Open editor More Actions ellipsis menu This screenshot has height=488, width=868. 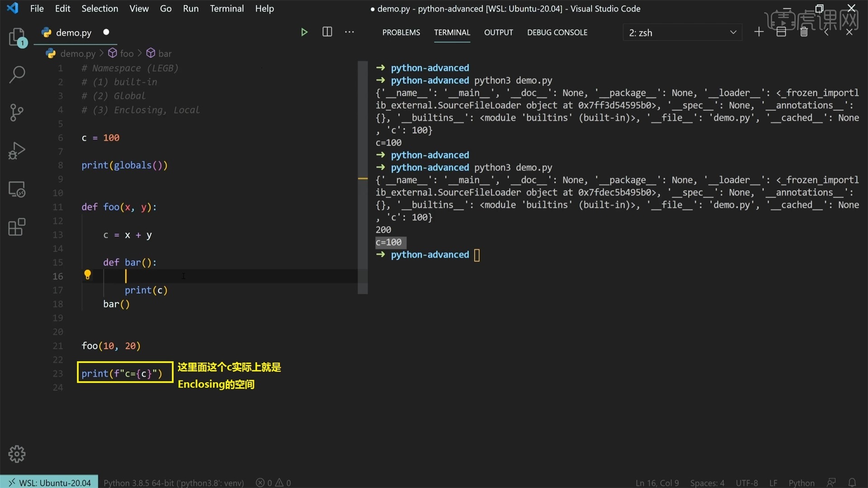(x=349, y=32)
